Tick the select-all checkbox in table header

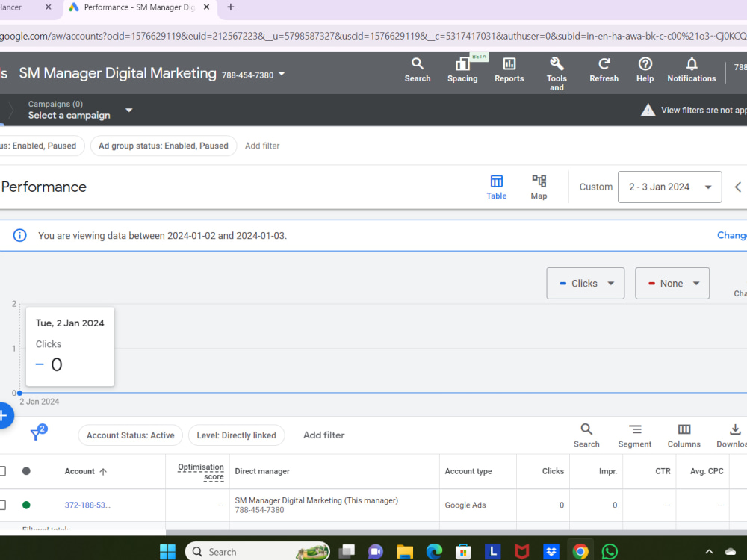(x=2, y=471)
